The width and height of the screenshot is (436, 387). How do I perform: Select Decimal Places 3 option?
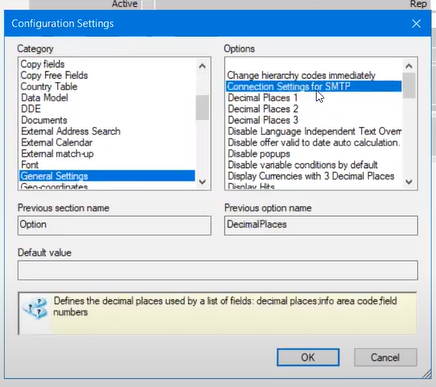(x=314, y=120)
